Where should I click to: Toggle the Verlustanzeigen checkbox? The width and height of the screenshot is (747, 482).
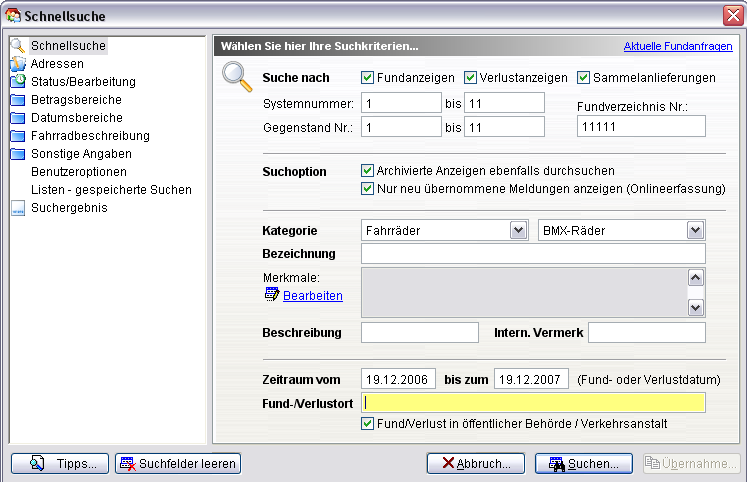pos(471,78)
